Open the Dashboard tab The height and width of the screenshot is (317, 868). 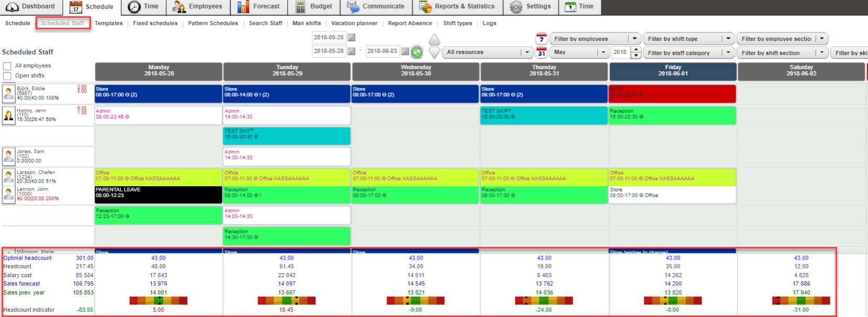(31, 7)
